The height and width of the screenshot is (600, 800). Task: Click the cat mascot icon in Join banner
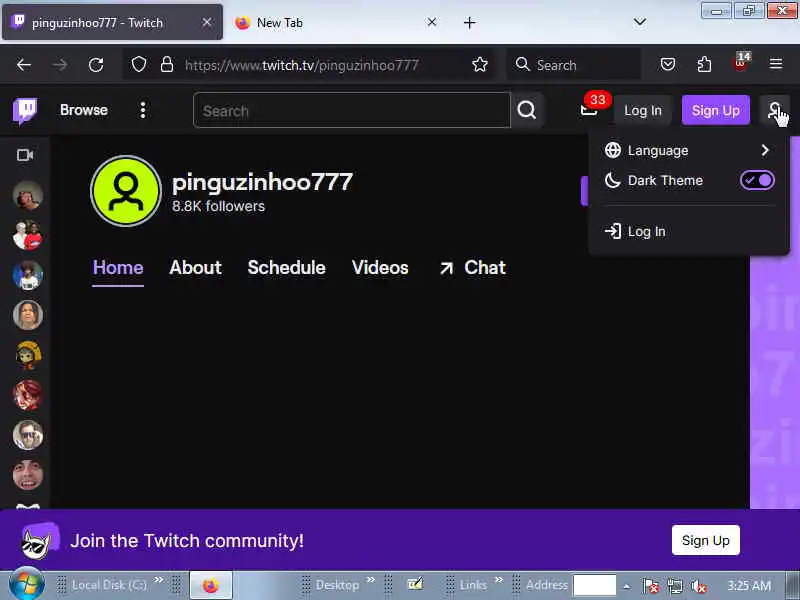coord(39,541)
